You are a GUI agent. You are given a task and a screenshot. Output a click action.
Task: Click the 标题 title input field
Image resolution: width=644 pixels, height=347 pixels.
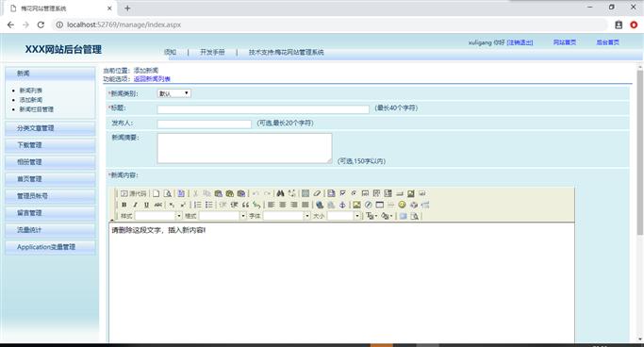tap(263, 109)
